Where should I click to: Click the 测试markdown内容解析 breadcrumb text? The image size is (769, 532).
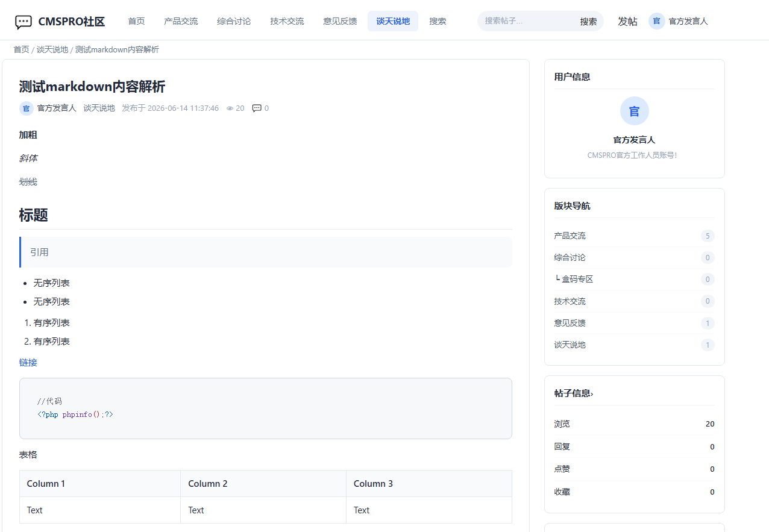(117, 49)
